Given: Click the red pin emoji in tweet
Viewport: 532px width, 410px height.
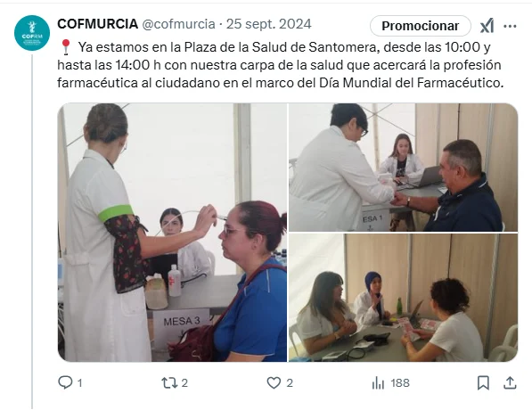Looking at the screenshot, I should click(66, 47).
